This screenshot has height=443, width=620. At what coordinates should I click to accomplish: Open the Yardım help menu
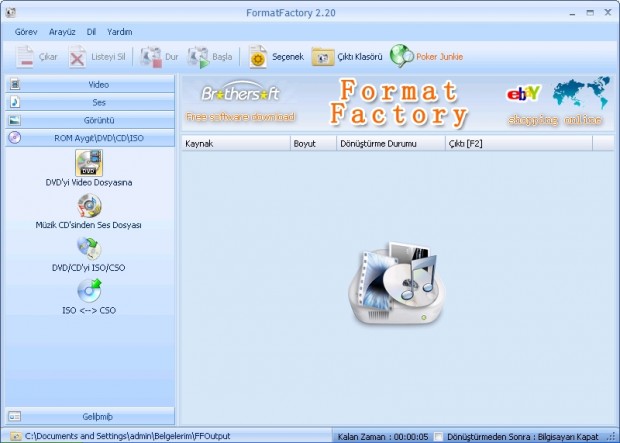pos(119,32)
